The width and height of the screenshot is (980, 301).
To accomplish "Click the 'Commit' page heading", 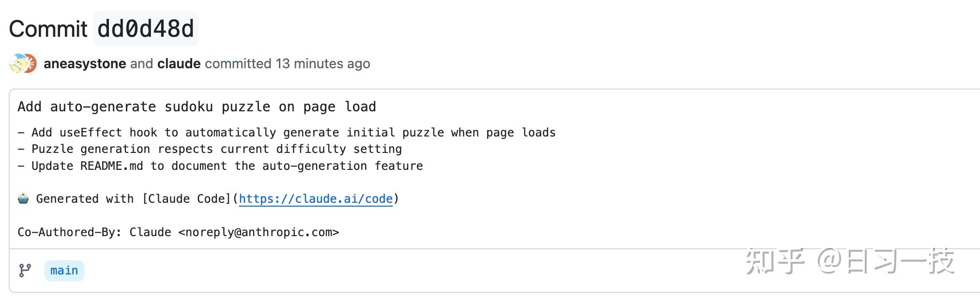I will [48, 29].
